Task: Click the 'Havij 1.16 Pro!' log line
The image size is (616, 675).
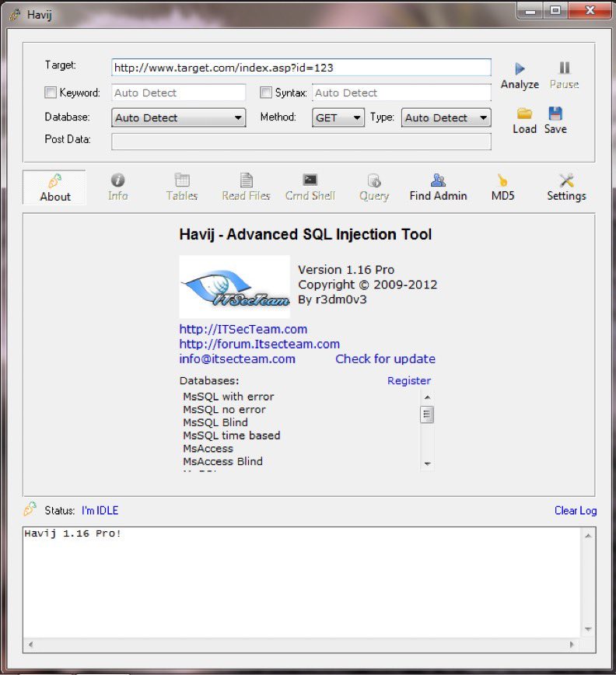Action: [72, 533]
